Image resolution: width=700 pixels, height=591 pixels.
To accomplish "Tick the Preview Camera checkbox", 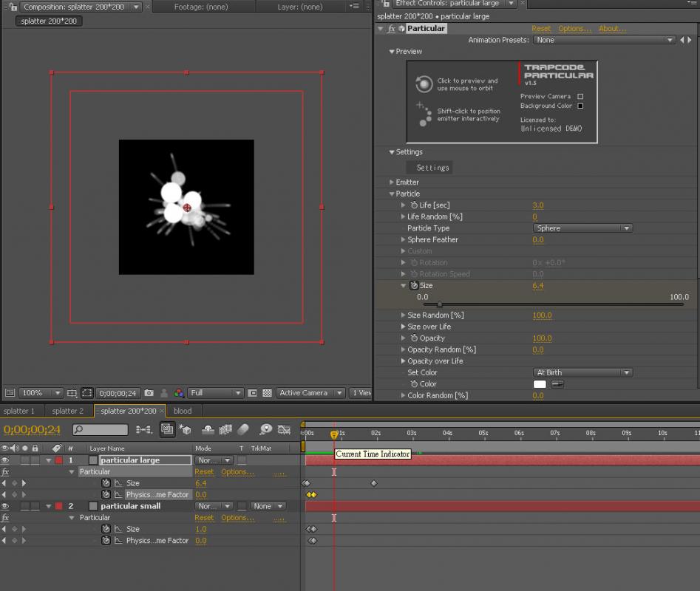I will (580, 96).
